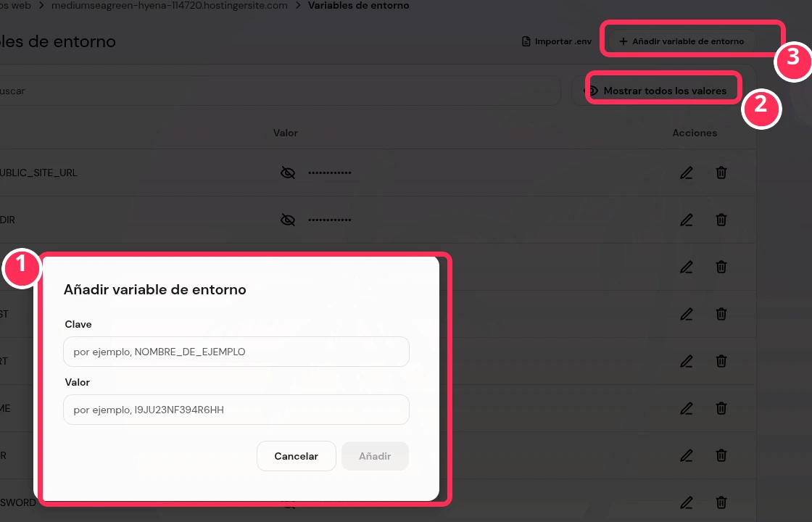This screenshot has width=812, height=522.
Task: Edit the variable whose name ends in RT
Action: click(x=686, y=361)
